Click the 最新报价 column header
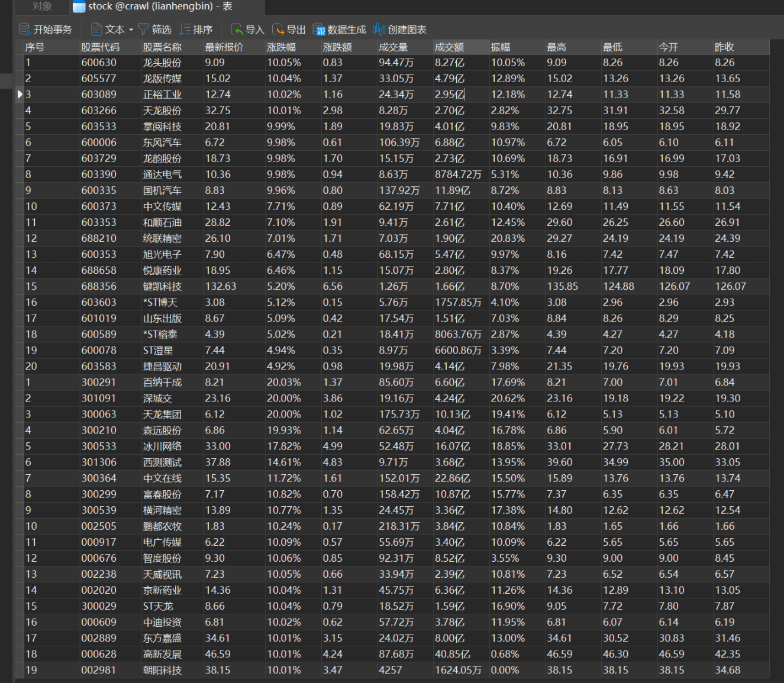Image resolution: width=784 pixels, height=683 pixels. pos(234,47)
